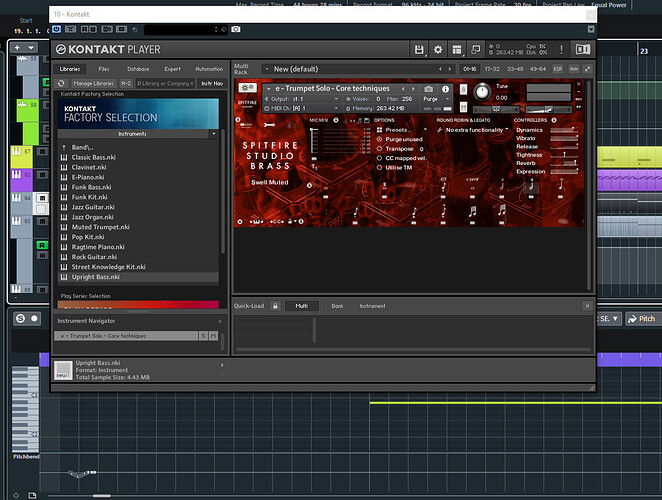The height and width of the screenshot is (500, 662).
Task: Click the Spitfire gear icon at top-left of instrument
Action: click(247, 88)
